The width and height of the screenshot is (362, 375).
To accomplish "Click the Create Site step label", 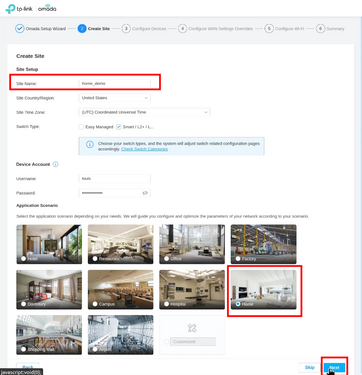I will [x=99, y=29].
